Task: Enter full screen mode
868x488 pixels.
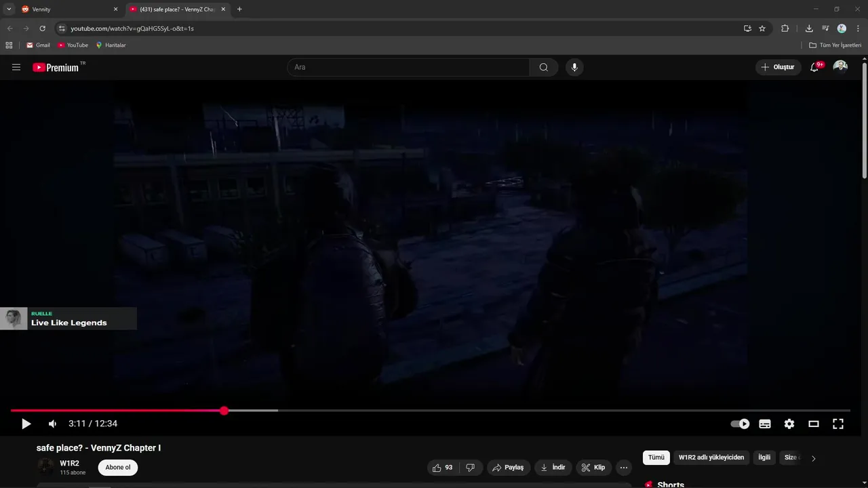Action: pyautogui.click(x=838, y=424)
